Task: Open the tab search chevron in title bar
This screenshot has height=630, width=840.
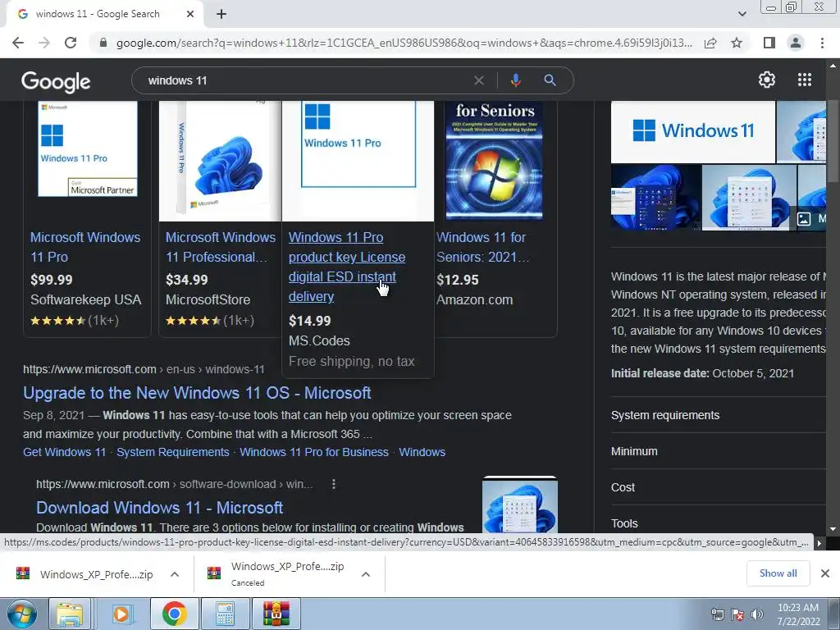Action: click(742, 15)
